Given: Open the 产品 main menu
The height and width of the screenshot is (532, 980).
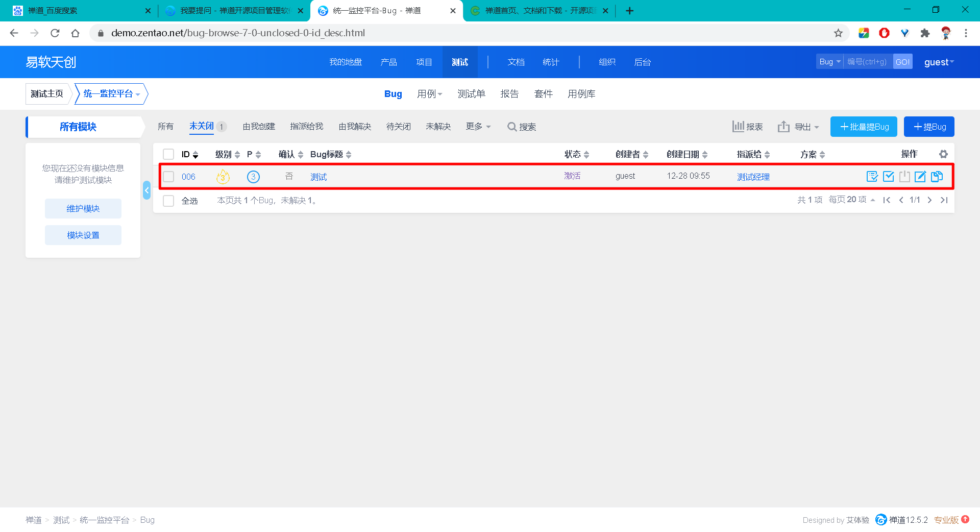Looking at the screenshot, I should (389, 62).
